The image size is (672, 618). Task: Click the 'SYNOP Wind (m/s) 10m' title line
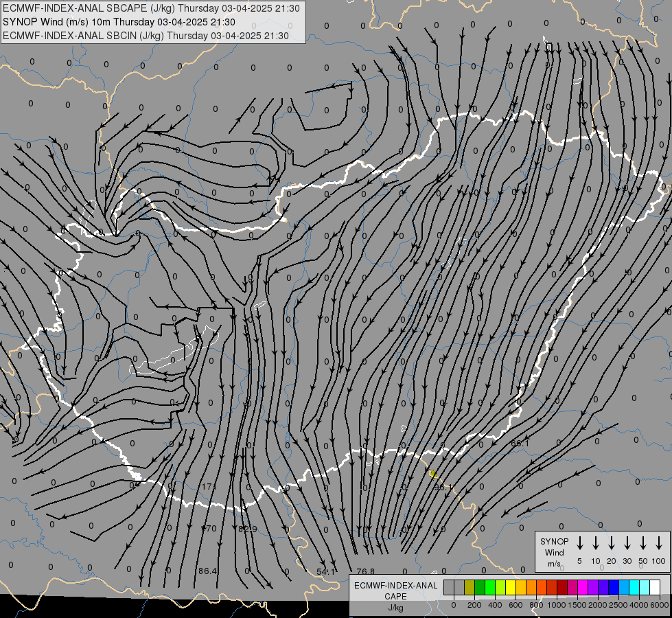(x=119, y=22)
